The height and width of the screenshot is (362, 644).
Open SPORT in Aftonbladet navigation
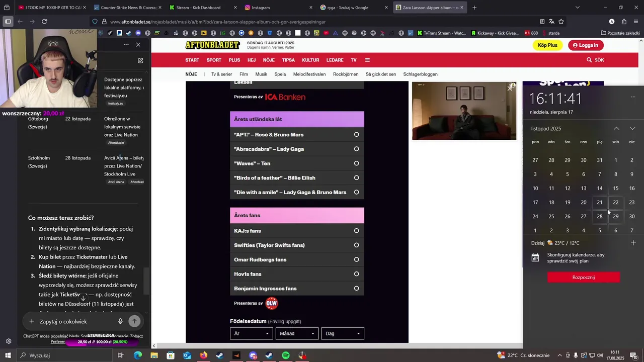[x=214, y=60]
